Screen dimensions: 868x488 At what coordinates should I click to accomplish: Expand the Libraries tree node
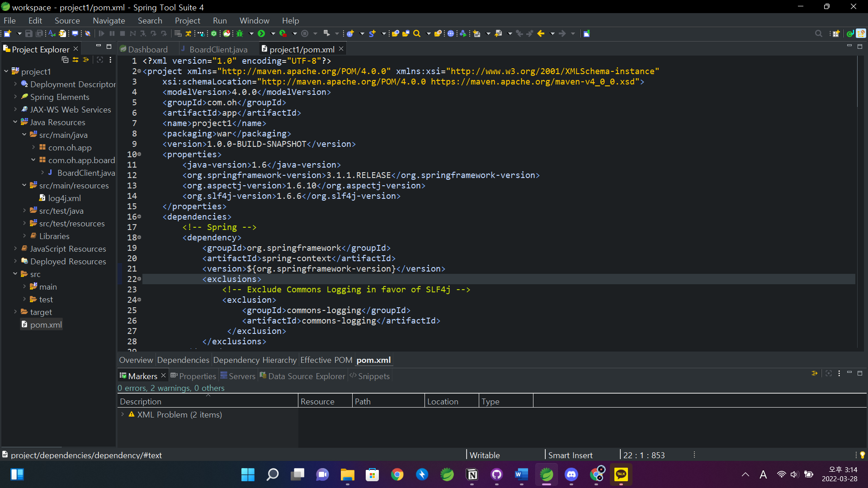coord(24,236)
